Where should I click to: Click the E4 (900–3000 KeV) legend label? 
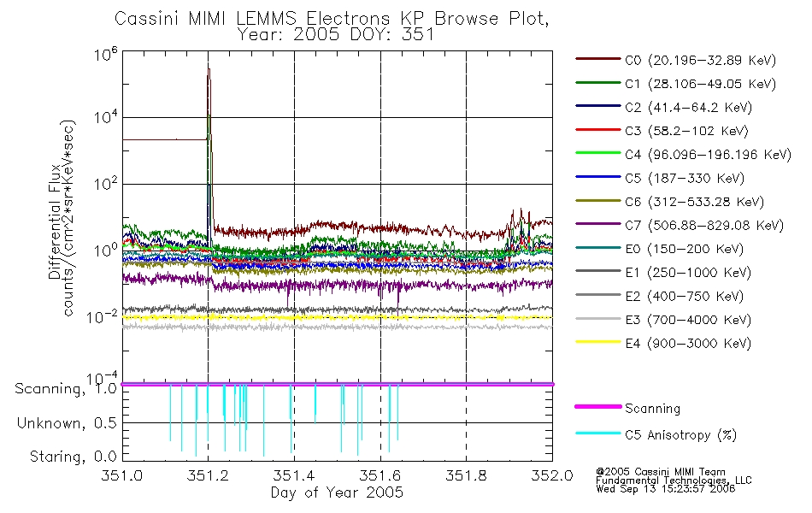pos(688,344)
